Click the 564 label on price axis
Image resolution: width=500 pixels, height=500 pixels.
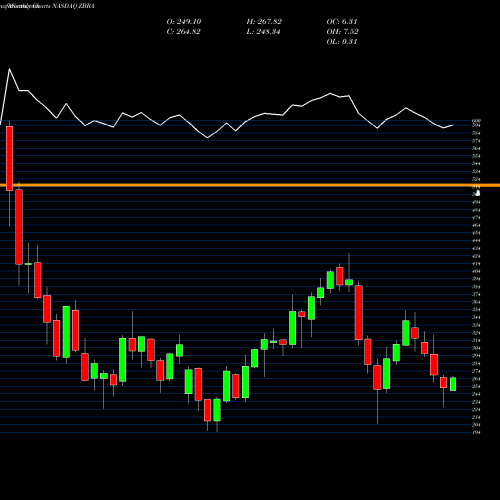[476, 148]
